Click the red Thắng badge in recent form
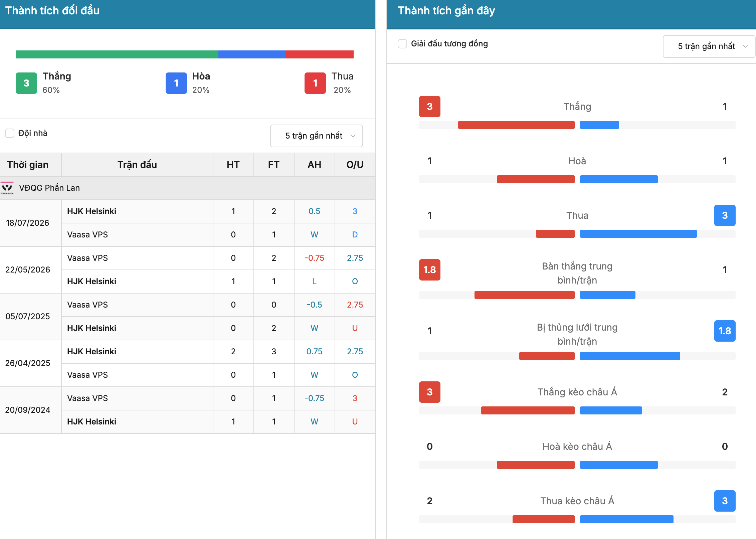 (430, 107)
